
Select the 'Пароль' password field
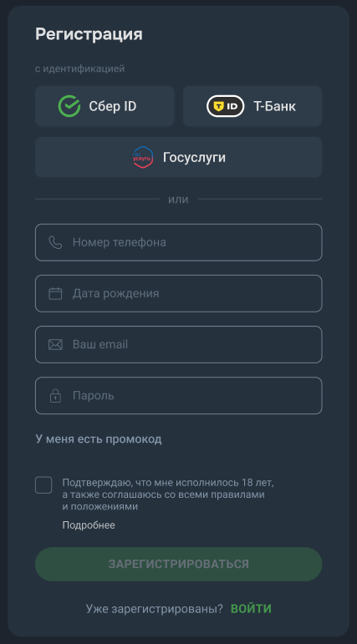179,396
